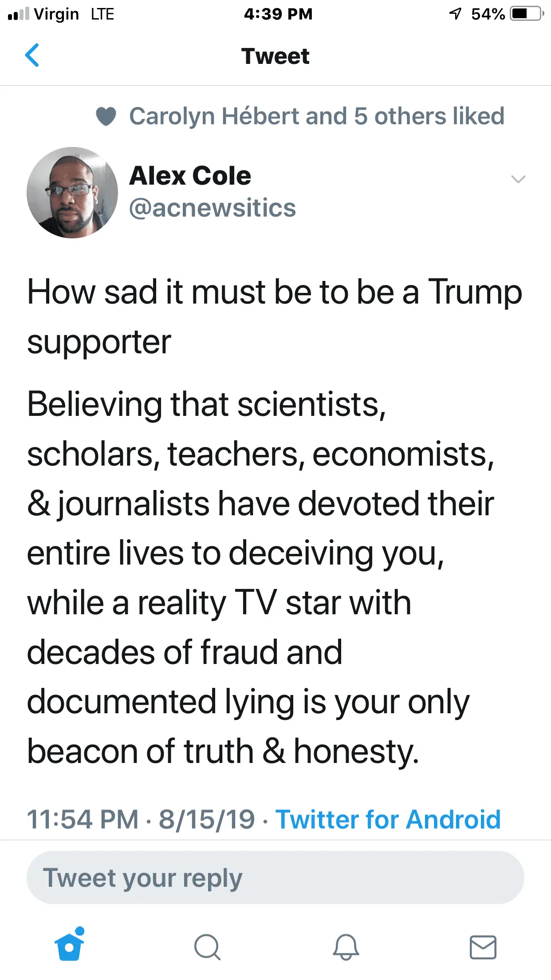Tap the blue back arrow
The height and width of the screenshot is (980, 551).
tap(32, 55)
